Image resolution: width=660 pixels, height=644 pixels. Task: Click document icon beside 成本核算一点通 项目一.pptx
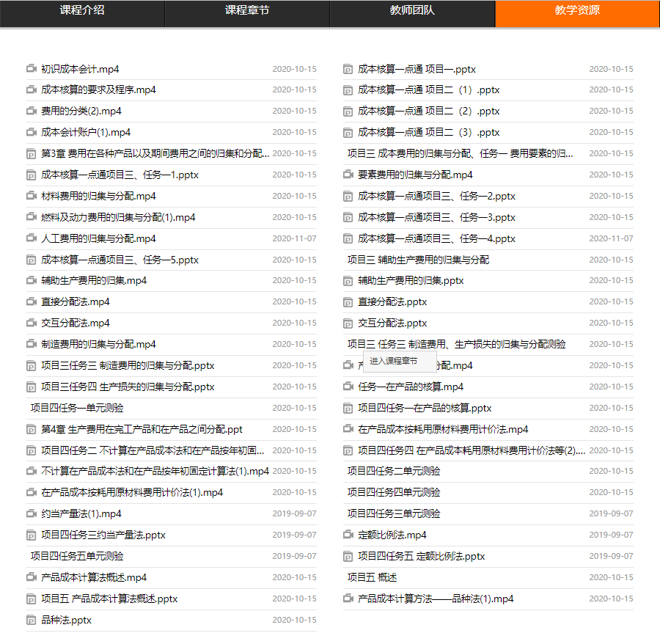pyautogui.click(x=348, y=70)
